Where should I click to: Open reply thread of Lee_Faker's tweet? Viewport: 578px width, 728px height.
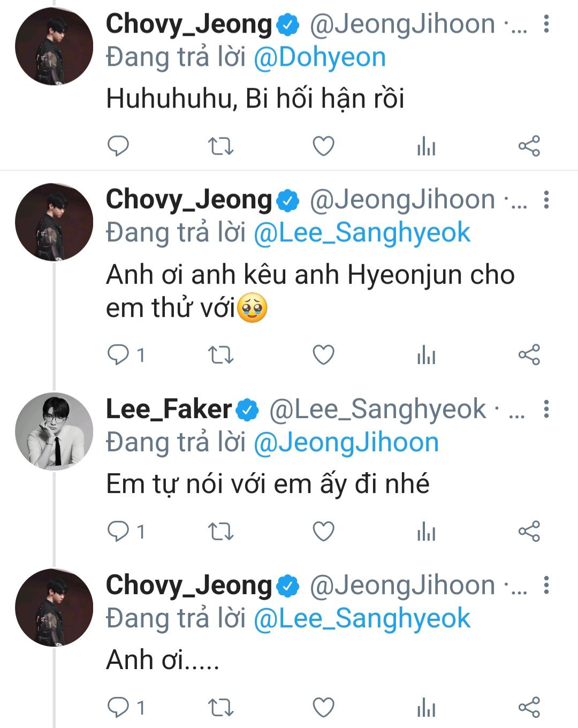pyautogui.click(x=118, y=531)
